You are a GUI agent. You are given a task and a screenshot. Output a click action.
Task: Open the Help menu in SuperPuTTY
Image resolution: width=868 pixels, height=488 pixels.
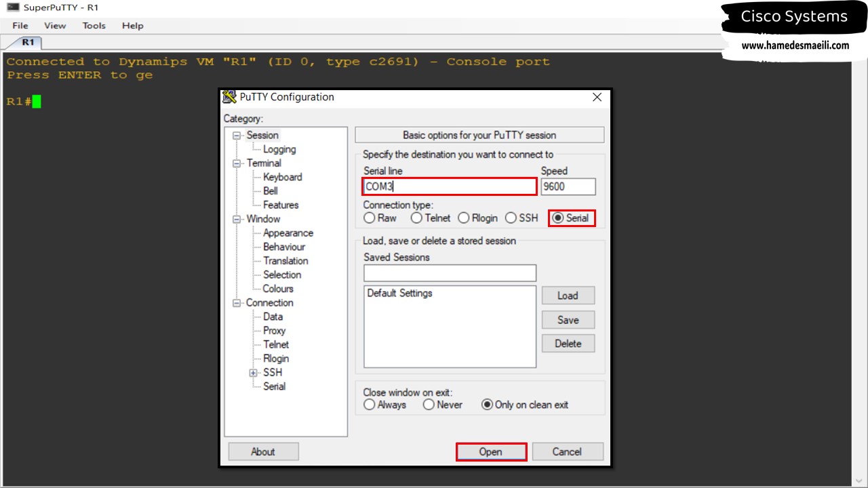pos(133,26)
